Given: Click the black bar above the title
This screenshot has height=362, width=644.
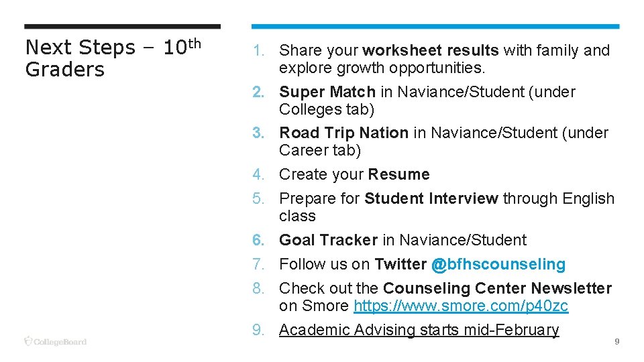Looking at the screenshot, I should click(122, 26).
